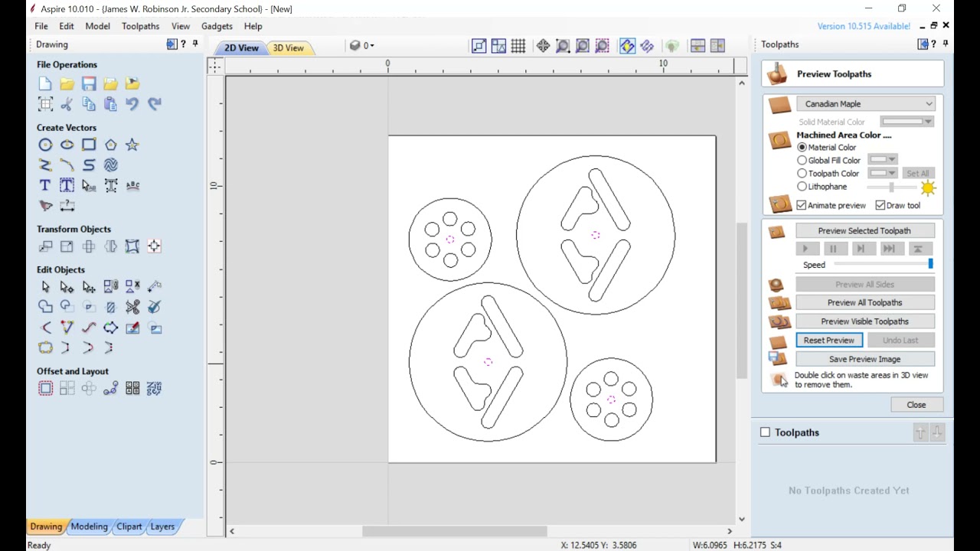Viewport: 980px width, 551px height.
Task: Select the Draw Star tool
Action: coord(132,145)
